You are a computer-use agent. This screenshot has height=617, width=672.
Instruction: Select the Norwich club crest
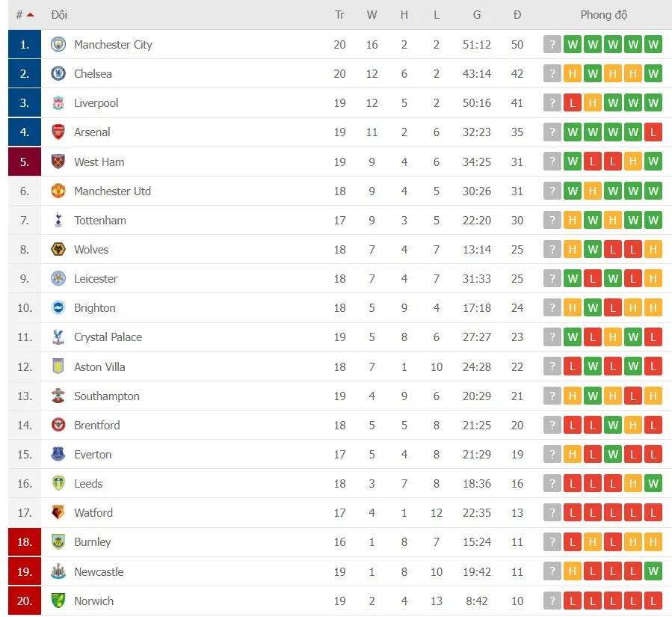click(x=58, y=601)
